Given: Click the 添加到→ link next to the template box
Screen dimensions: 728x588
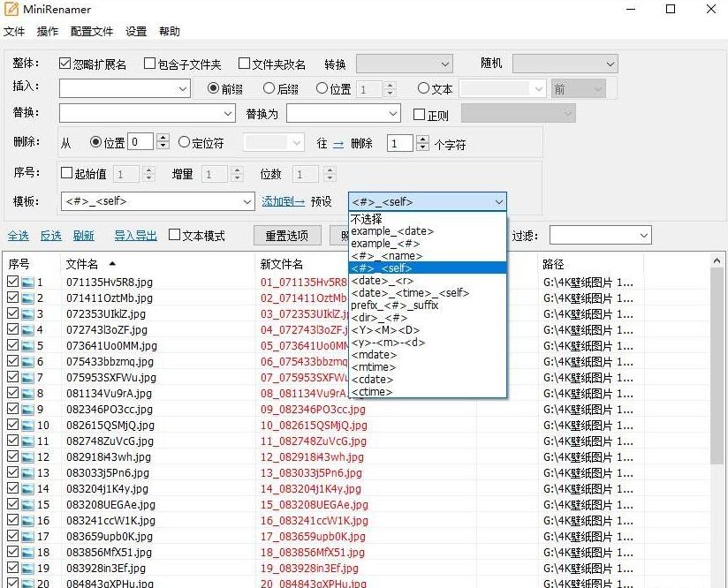Looking at the screenshot, I should (283, 201).
